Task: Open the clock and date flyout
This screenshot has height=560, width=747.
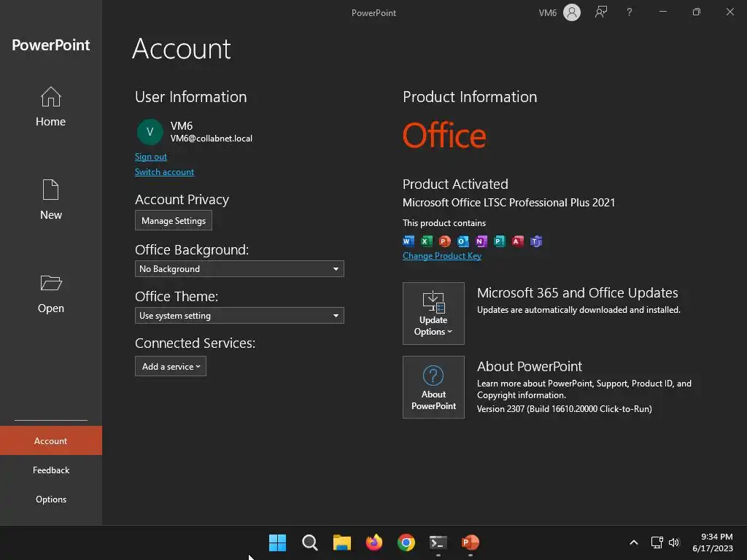Action: click(x=713, y=542)
